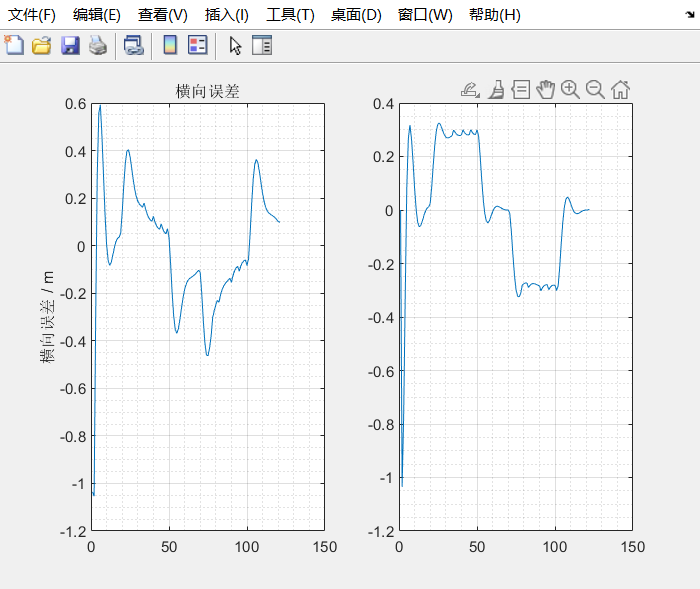Viewport: 700px width, 589px height.
Task: Click the left plot title 横向误差
Action: pos(208,92)
